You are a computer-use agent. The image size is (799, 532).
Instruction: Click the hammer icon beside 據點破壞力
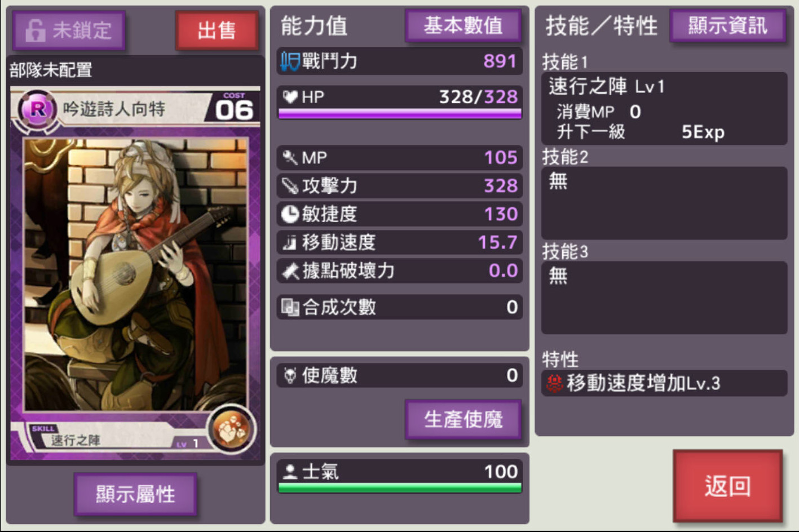290,271
